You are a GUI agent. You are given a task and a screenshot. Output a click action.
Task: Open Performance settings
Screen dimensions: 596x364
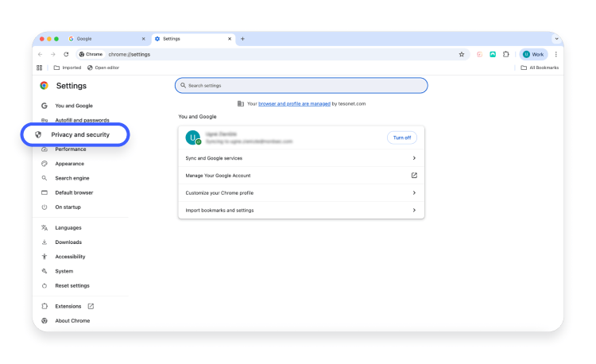(70, 149)
